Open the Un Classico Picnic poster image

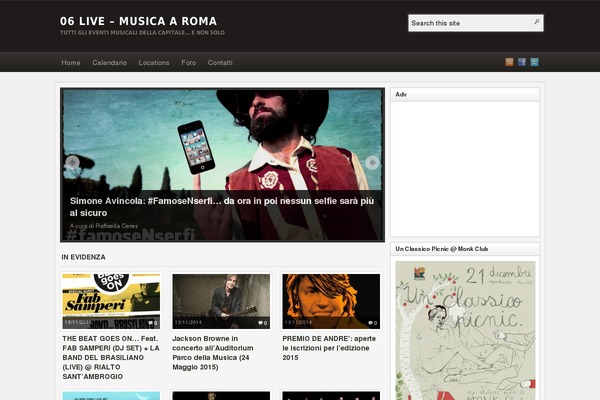[x=465, y=331]
